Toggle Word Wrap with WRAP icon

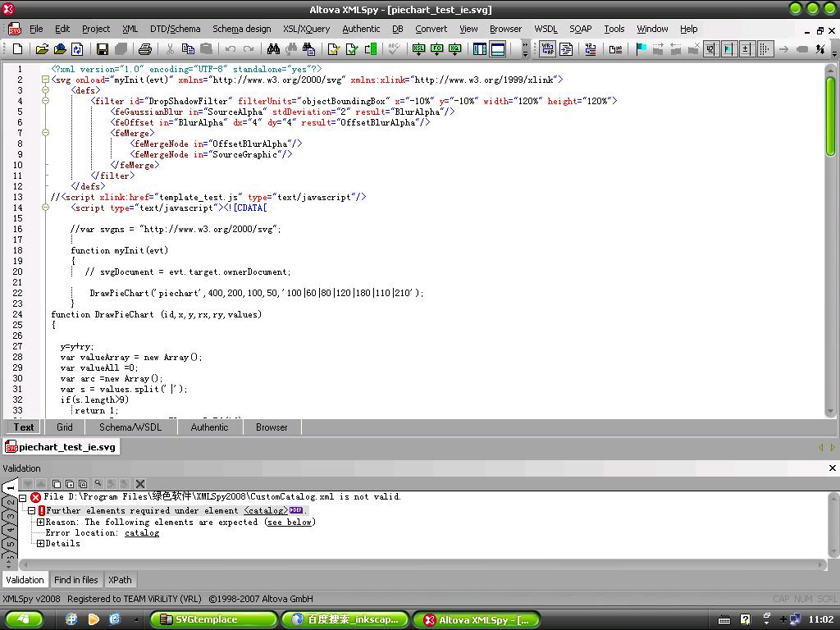pyautogui.click(x=548, y=49)
